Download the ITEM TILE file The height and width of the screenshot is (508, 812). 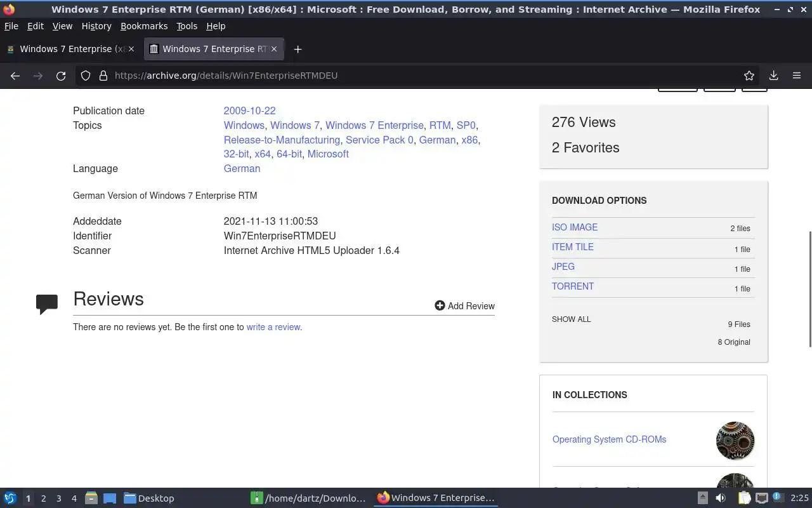pyautogui.click(x=573, y=247)
